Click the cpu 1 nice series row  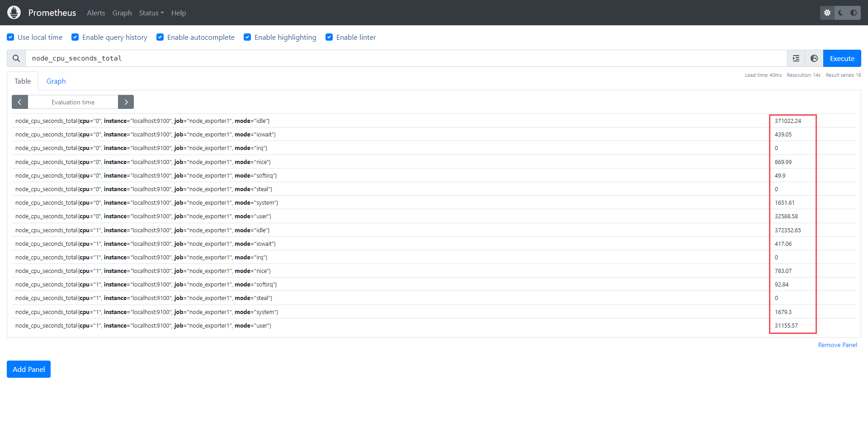pos(434,271)
